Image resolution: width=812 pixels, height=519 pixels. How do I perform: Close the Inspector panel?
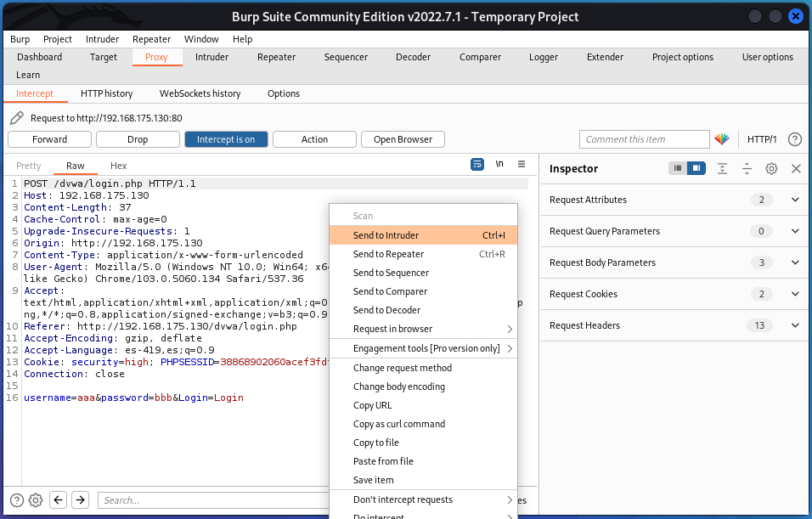[x=797, y=168]
